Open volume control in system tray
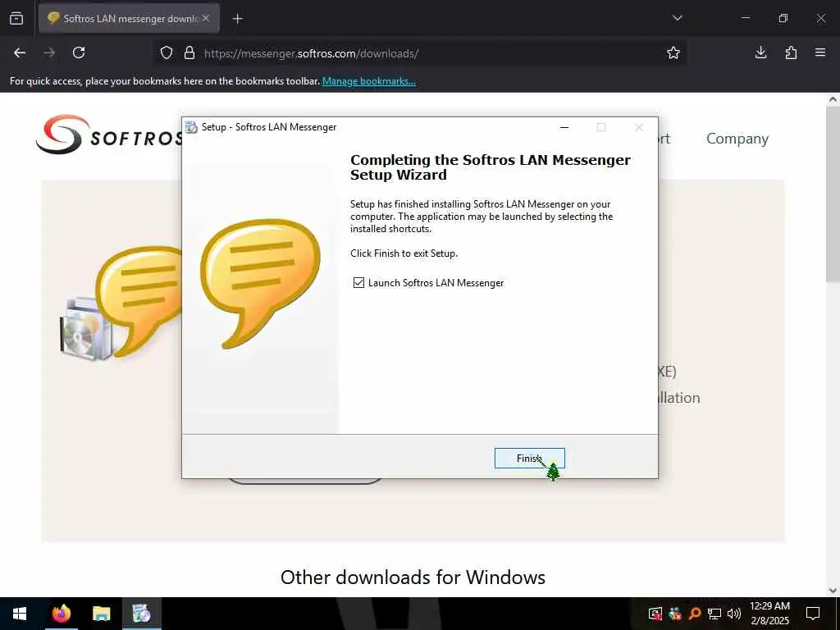 tap(734, 614)
